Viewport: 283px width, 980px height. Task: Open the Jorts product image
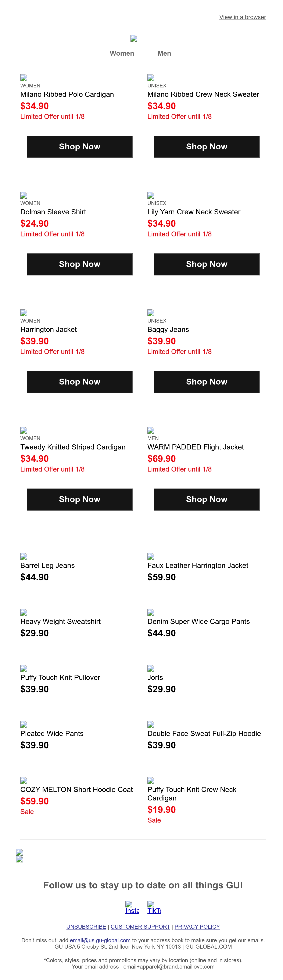click(151, 668)
